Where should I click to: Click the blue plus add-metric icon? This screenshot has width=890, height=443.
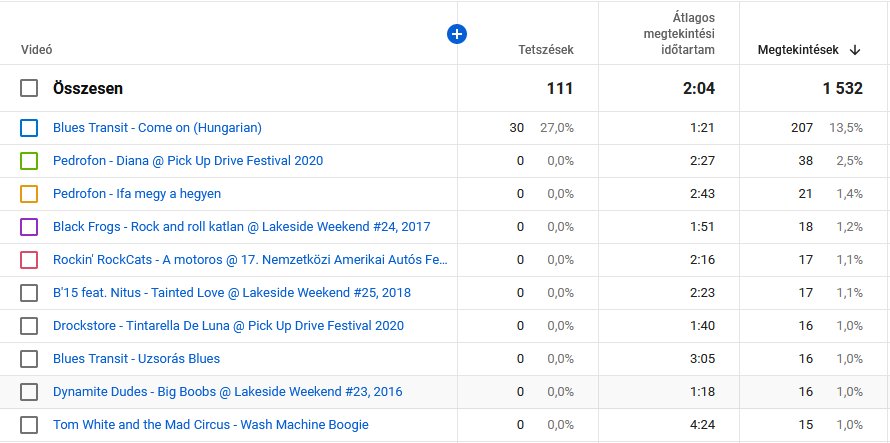pos(457,34)
